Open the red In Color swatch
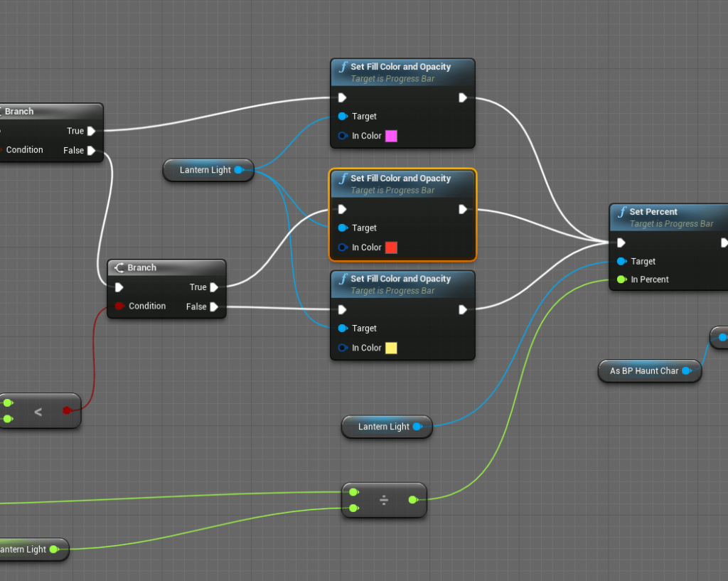Screen dimensions: 728x581 (x=391, y=247)
